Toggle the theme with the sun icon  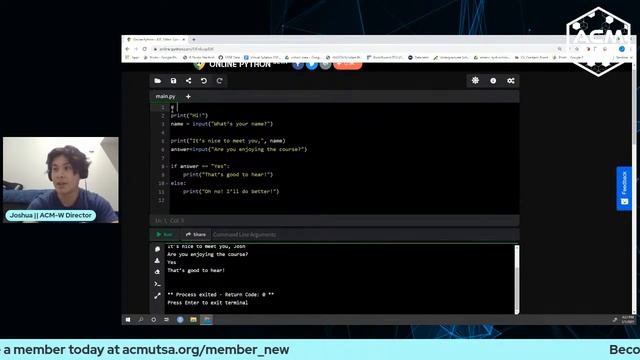click(476, 81)
